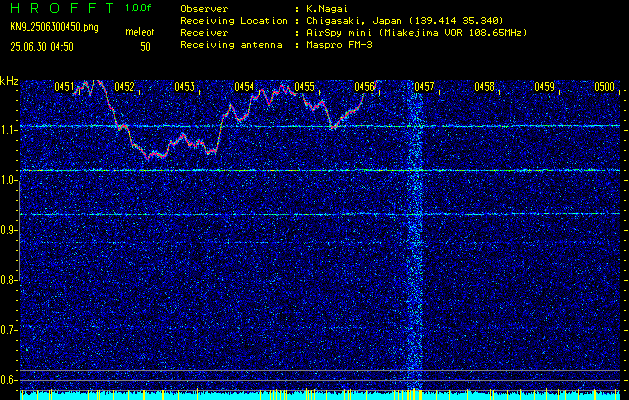
Task: Click the meteor label
Action: click(x=140, y=32)
